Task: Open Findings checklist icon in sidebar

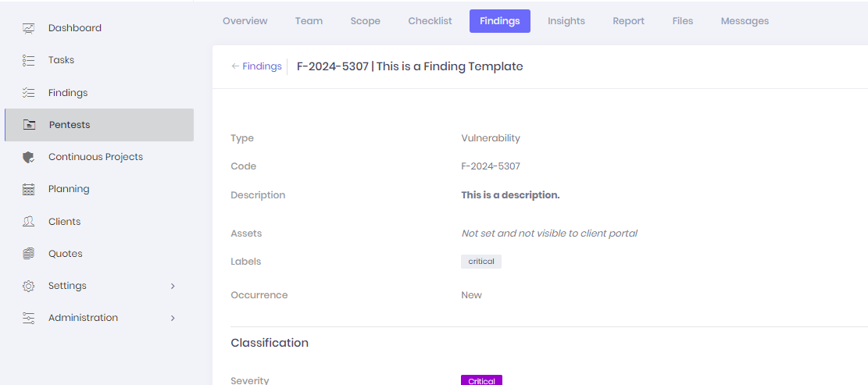Action: coord(29,93)
